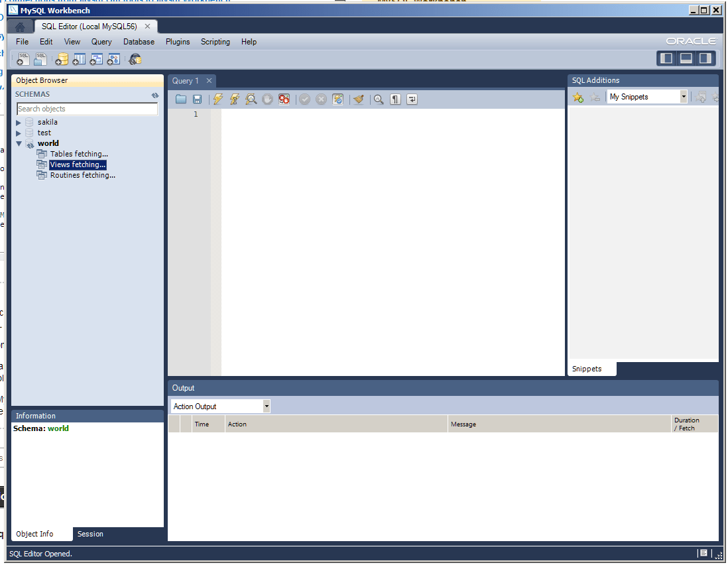Viewport: 728px width, 565px height.
Task: Replace editor text with snippet icon
Action: (x=701, y=97)
